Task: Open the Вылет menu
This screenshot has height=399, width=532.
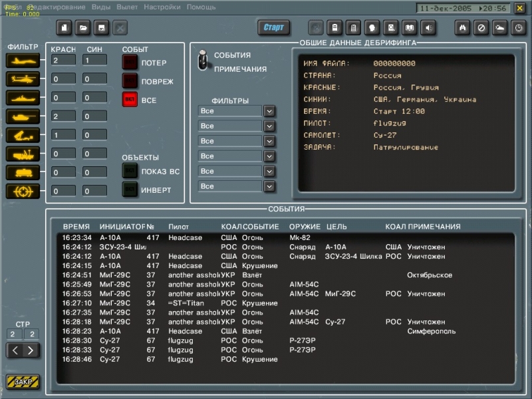Action: click(127, 7)
